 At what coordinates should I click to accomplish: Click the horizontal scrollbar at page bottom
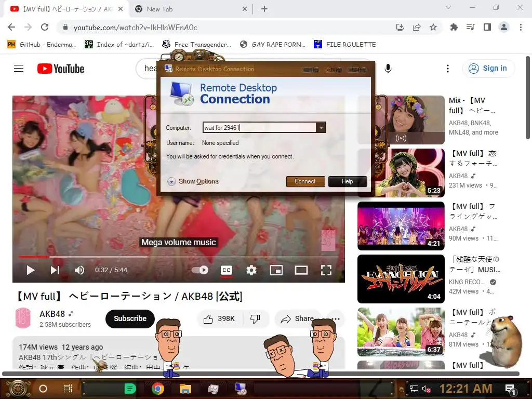(261, 374)
